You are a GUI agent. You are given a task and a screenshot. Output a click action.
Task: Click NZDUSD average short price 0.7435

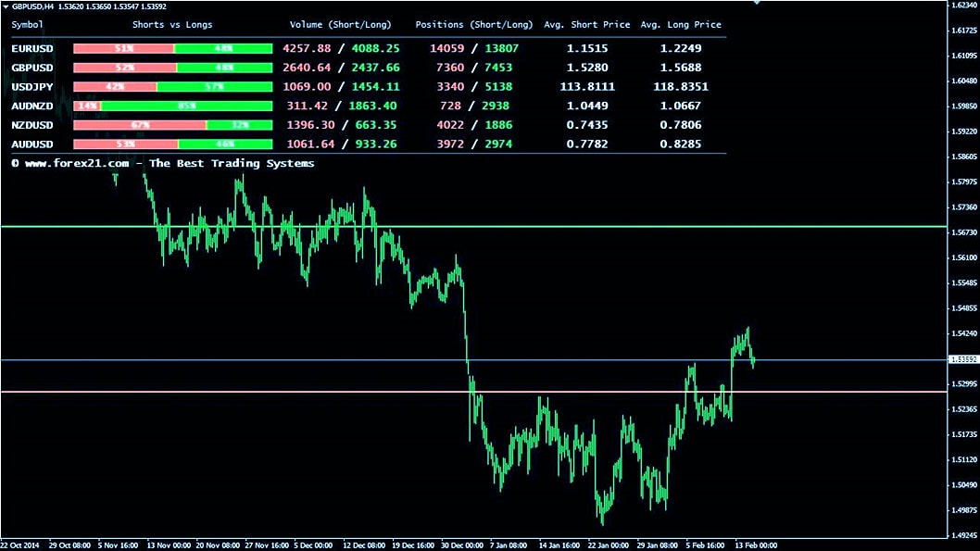[x=587, y=125]
